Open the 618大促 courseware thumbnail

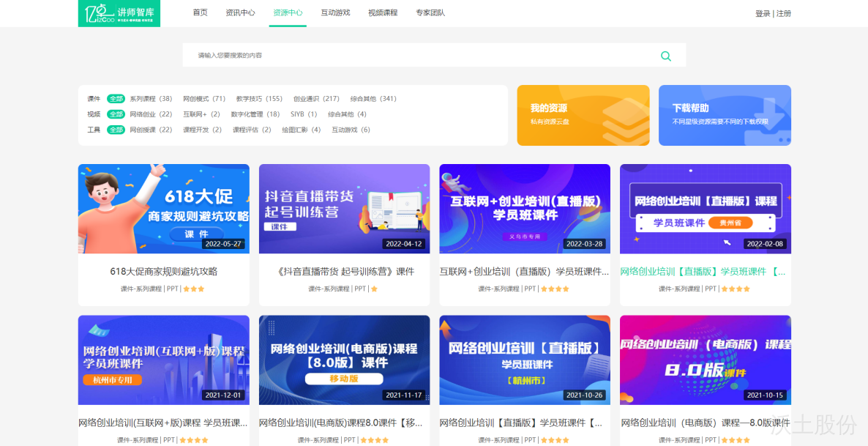click(163, 208)
